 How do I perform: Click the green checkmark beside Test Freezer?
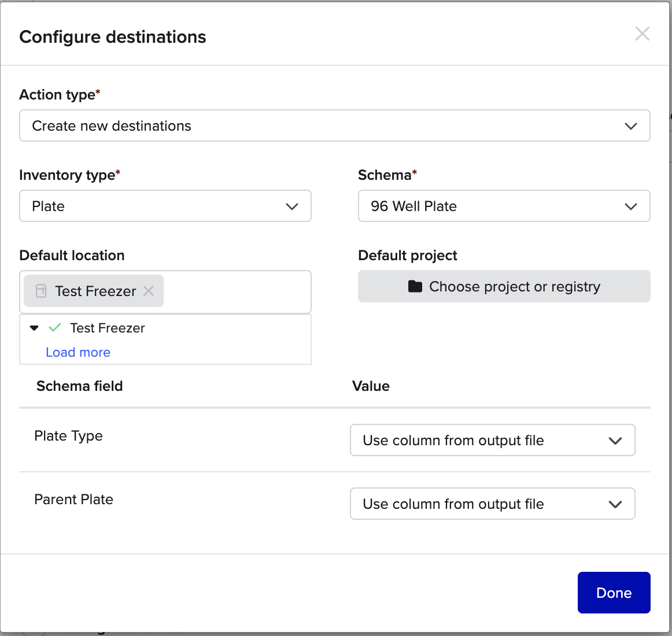(55, 328)
